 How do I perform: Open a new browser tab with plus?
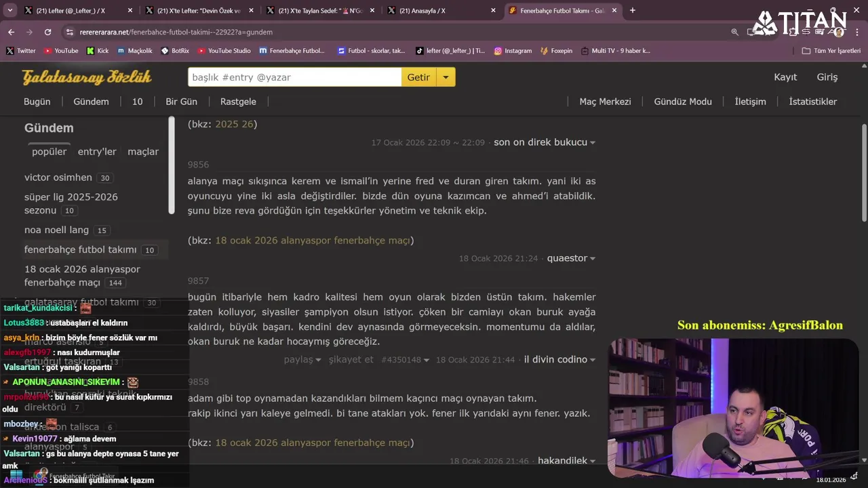point(633,10)
